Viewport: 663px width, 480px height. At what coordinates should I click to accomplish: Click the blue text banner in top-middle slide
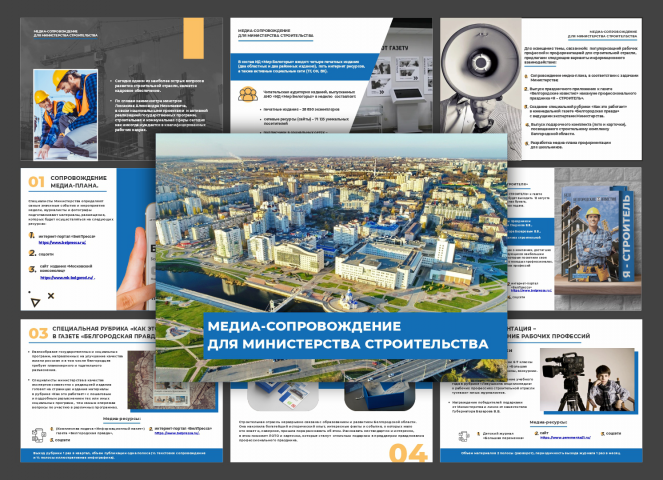[303, 67]
